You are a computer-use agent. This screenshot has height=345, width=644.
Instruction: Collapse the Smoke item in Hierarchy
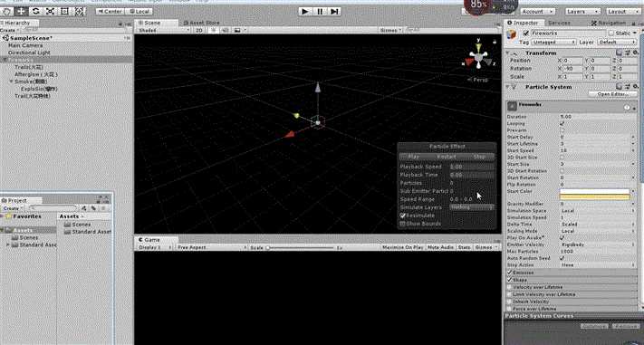pos(12,81)
